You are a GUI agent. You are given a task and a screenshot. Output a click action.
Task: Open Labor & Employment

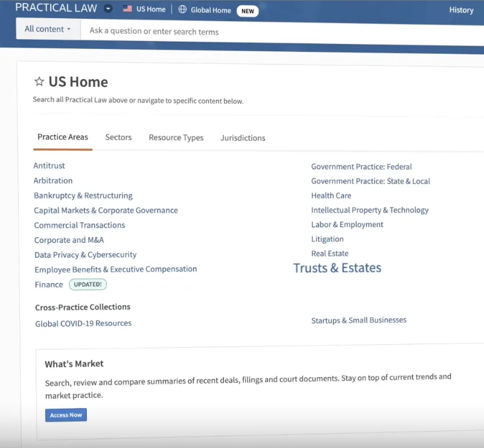[347, 225]
